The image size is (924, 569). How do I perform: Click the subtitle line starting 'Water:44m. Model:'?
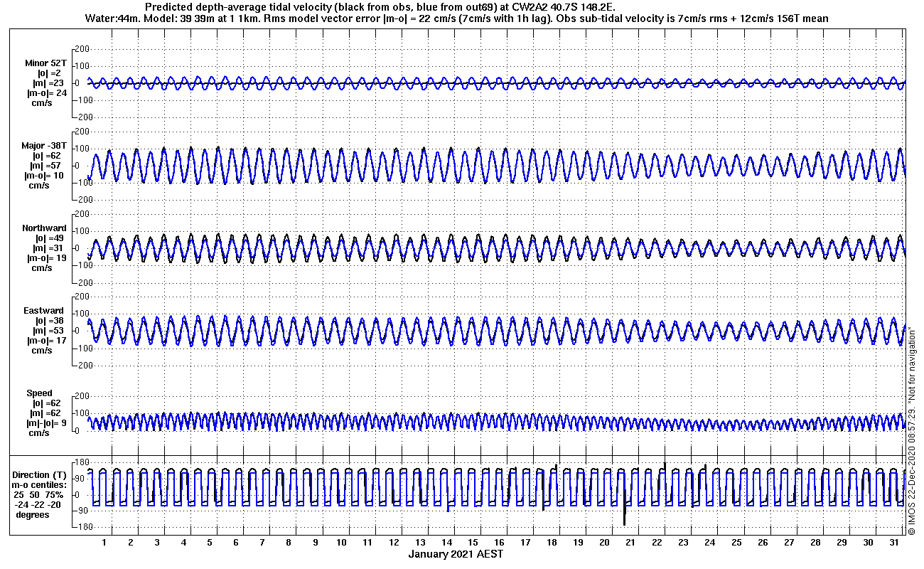456,18
